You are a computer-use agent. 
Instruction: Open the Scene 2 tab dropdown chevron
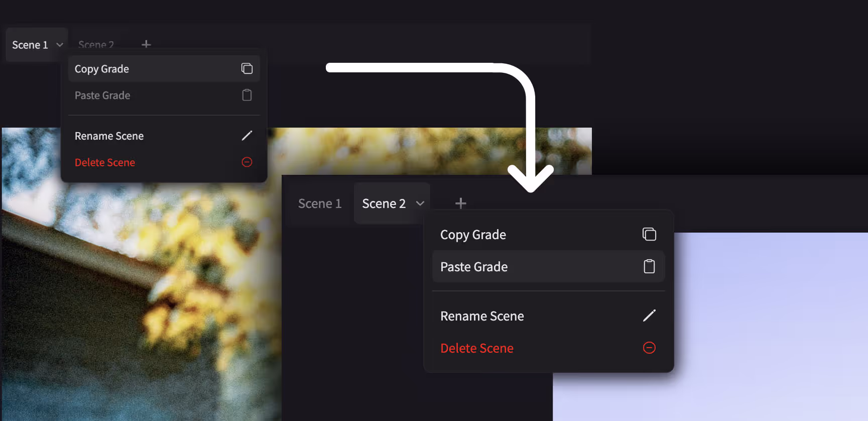(x=420, y=203)
